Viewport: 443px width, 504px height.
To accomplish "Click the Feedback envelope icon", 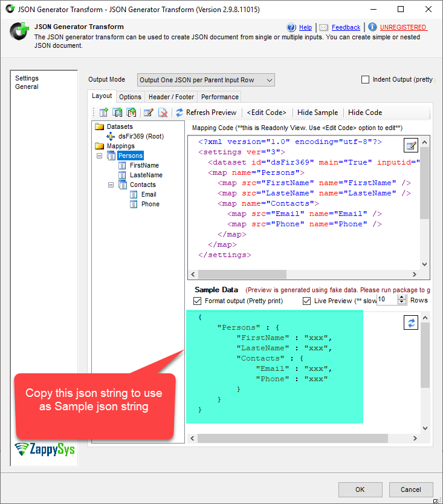I will 323,27.
